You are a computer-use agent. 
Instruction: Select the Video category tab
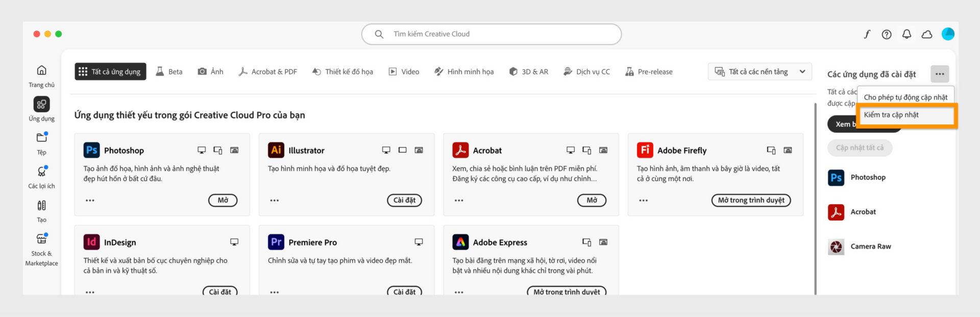coord(404,71)
